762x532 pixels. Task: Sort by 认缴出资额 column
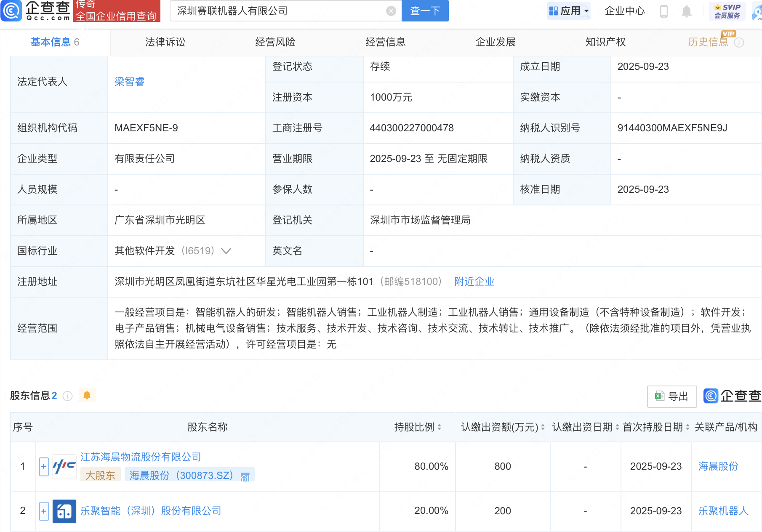coord(543,427)
